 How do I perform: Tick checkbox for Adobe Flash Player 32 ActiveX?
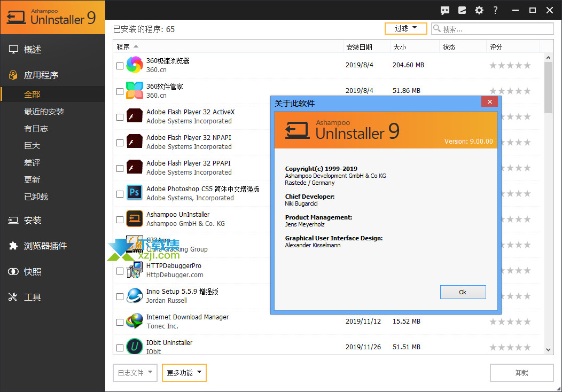(x=120, y=117)
